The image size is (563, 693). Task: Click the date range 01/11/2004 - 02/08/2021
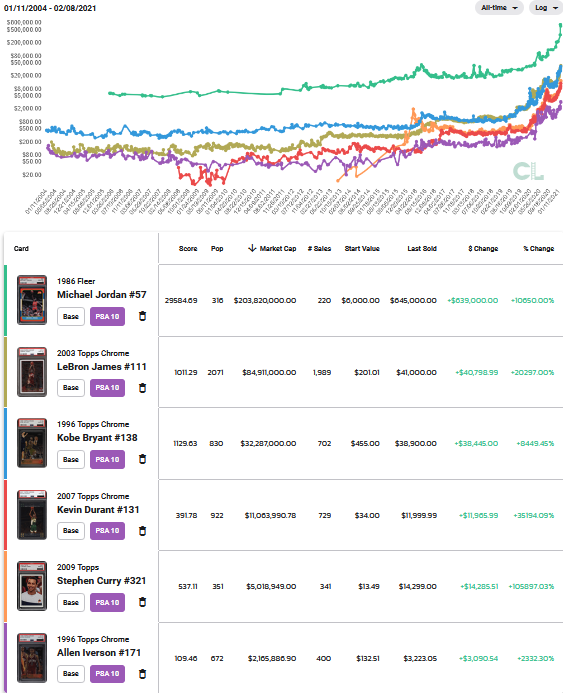(50, 8)
